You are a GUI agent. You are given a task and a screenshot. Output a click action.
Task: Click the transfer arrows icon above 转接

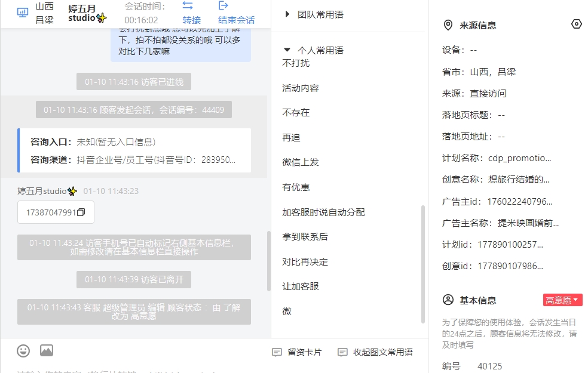(x=188, y=5)
